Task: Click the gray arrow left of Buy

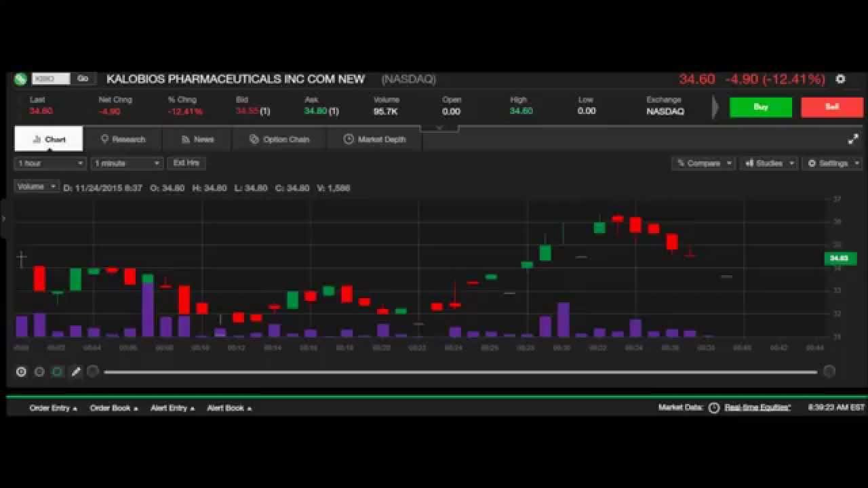Action: click(x=715, y=108)
